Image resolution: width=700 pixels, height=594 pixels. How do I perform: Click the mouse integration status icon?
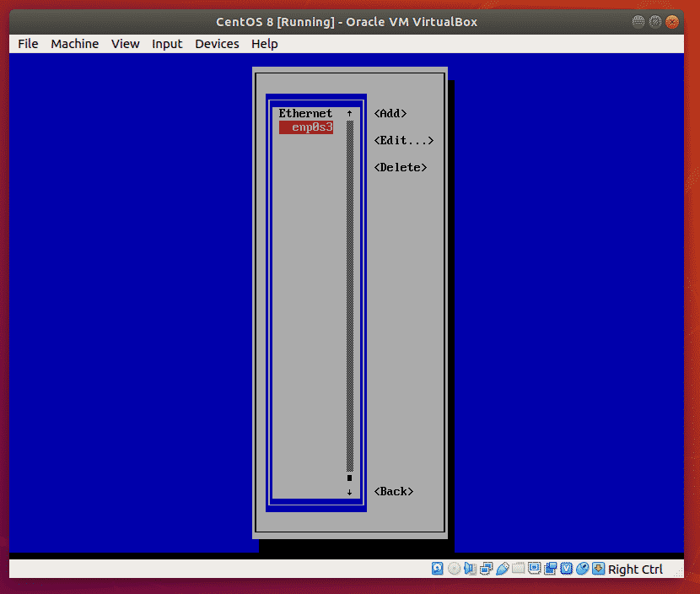point(583,569)
